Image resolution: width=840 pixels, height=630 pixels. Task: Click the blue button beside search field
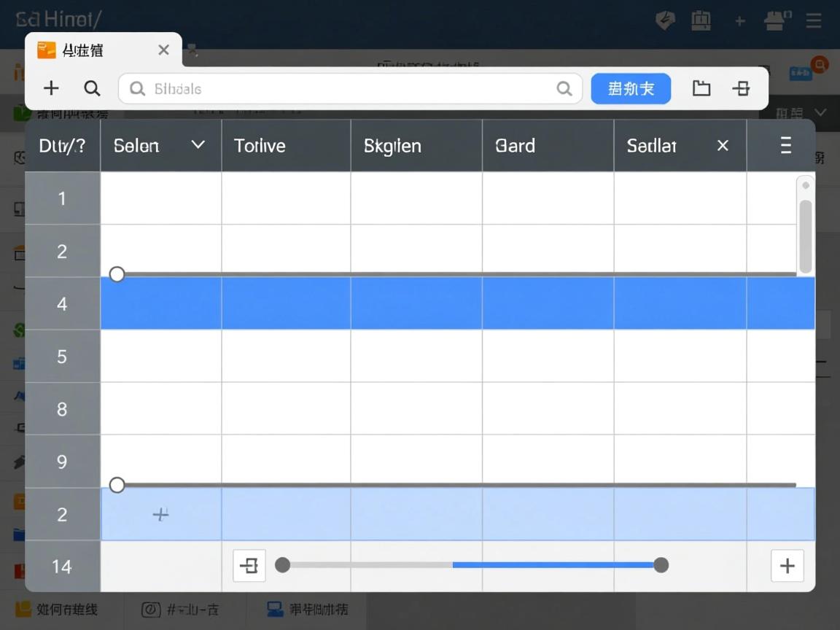[630, 88]
